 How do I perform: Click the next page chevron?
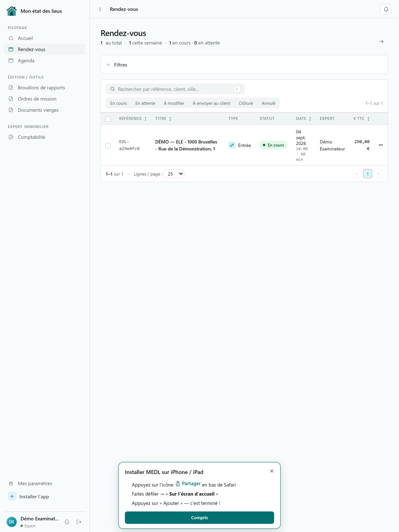(x=378, y=174)
